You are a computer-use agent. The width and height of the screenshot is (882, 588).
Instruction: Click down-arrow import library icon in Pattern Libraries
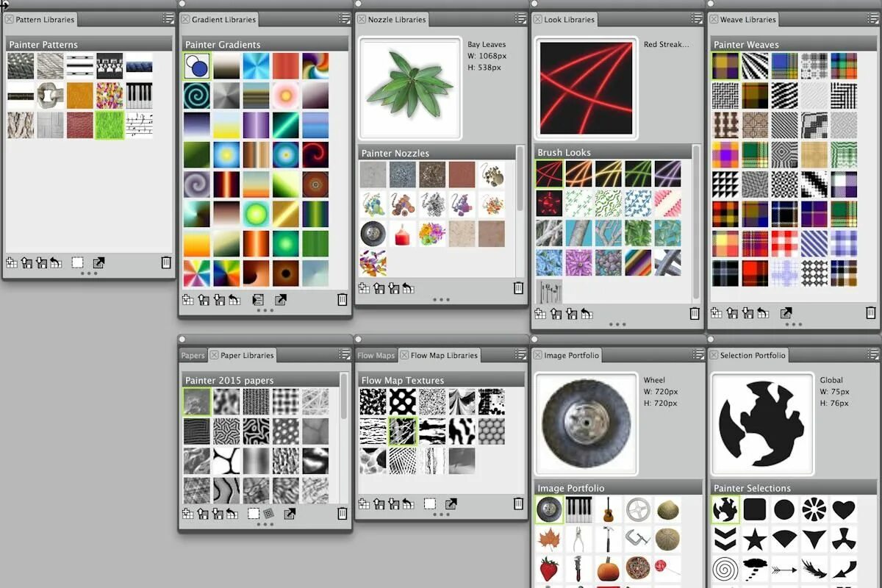42,262
